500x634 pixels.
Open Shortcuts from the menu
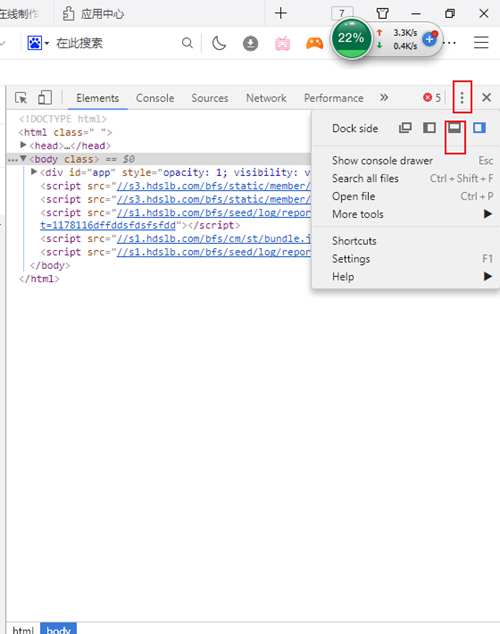[x=406, y=241]
